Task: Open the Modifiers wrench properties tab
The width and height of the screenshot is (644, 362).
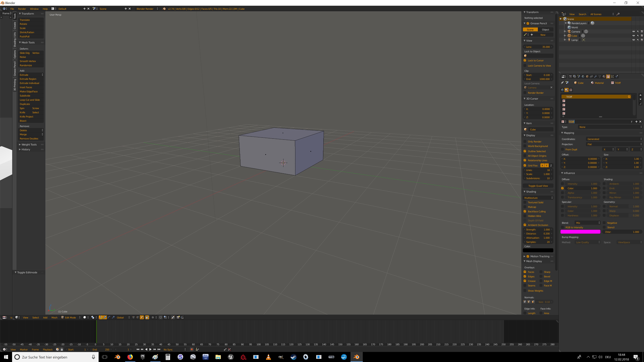Action: pos(596,76)
